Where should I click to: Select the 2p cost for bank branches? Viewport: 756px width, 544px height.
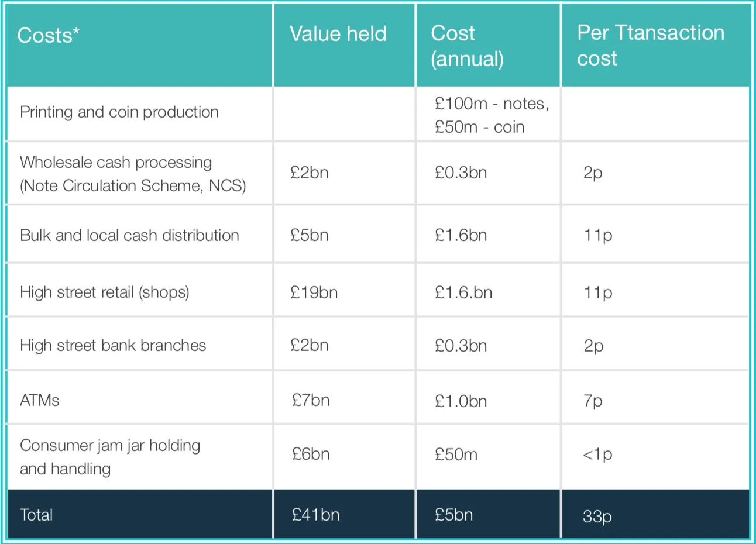[593, 346]
